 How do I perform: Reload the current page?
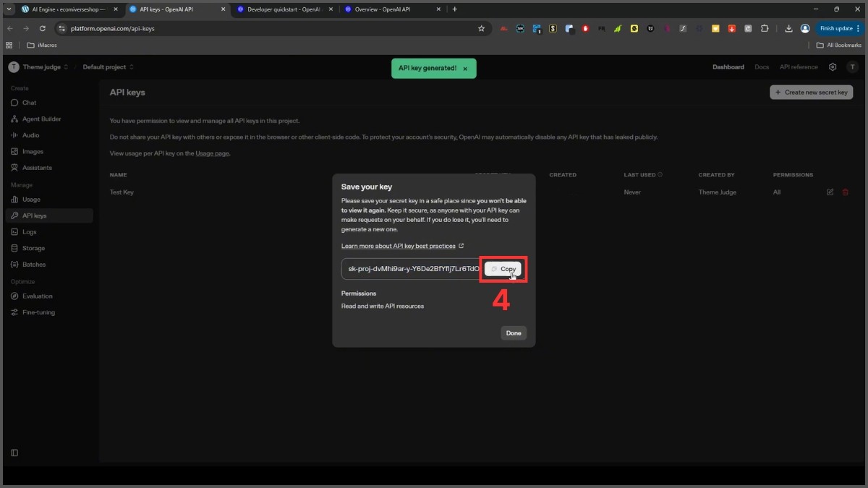coord(42,28)
